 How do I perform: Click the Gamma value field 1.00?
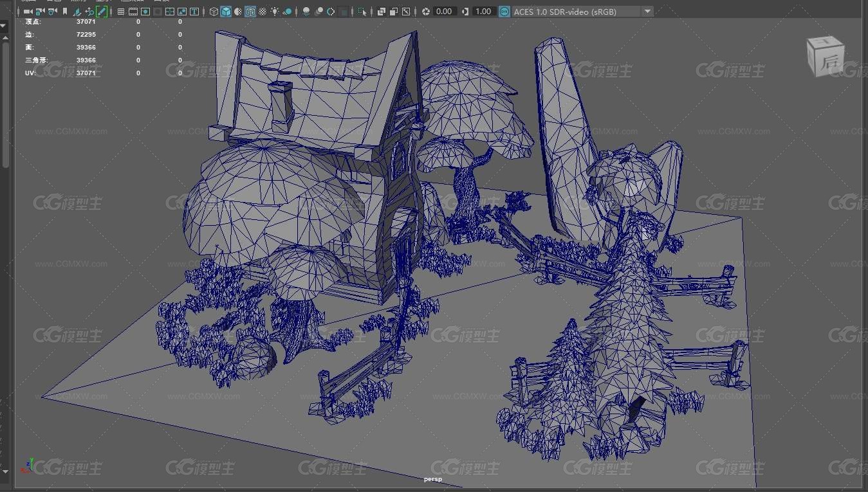coord(483,12)
